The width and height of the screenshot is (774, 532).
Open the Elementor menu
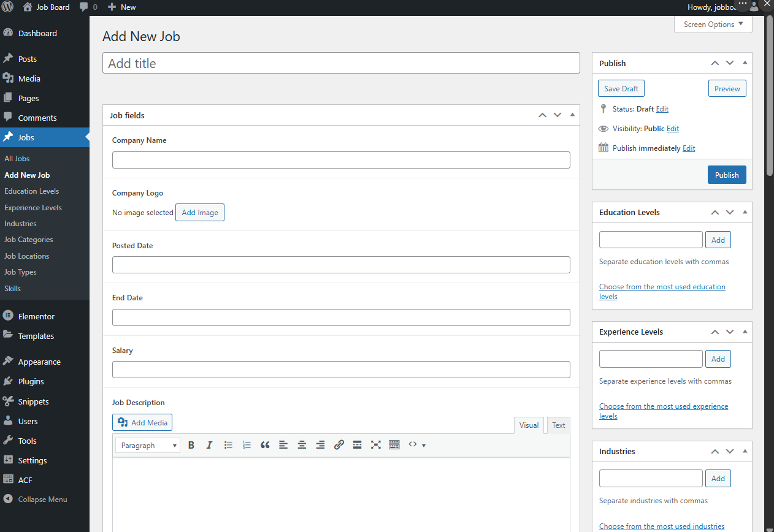[x=36, y=316]
